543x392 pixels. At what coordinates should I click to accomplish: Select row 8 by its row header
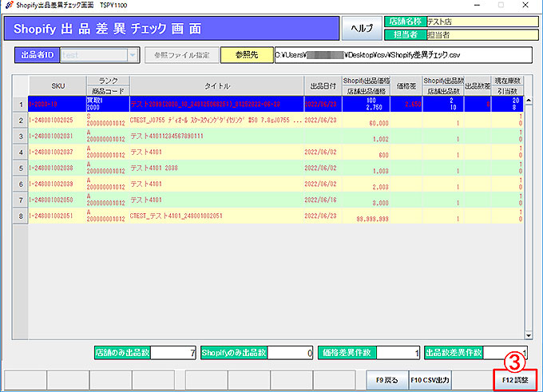coord(19,216)
